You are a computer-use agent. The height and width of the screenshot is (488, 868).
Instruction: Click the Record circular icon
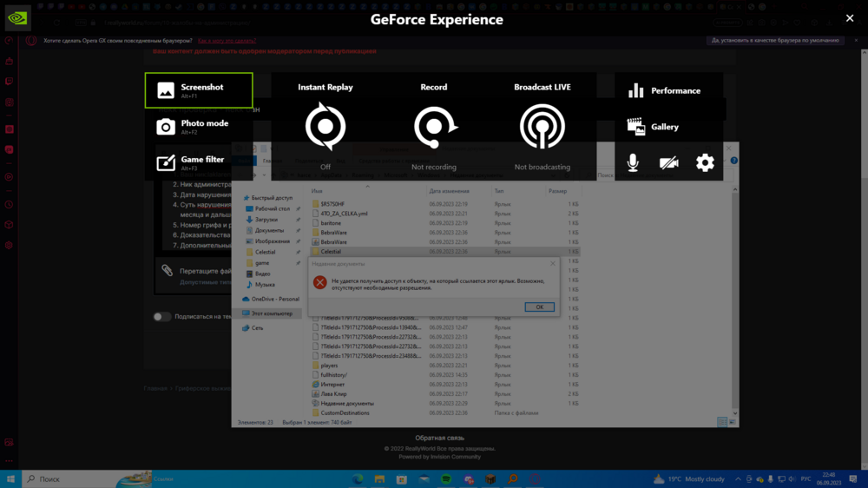coord(435,126)
